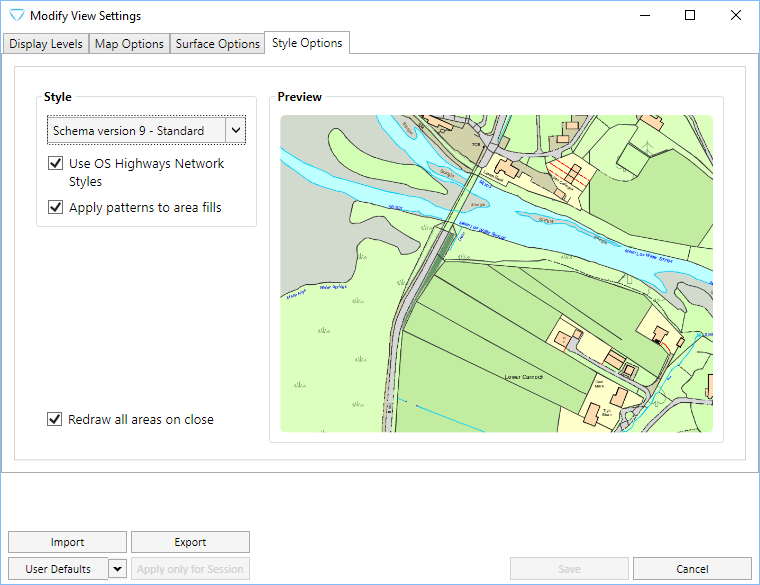Click Apply only for Session
Viewport: 760px width, 585px height.
coord(190,569)
